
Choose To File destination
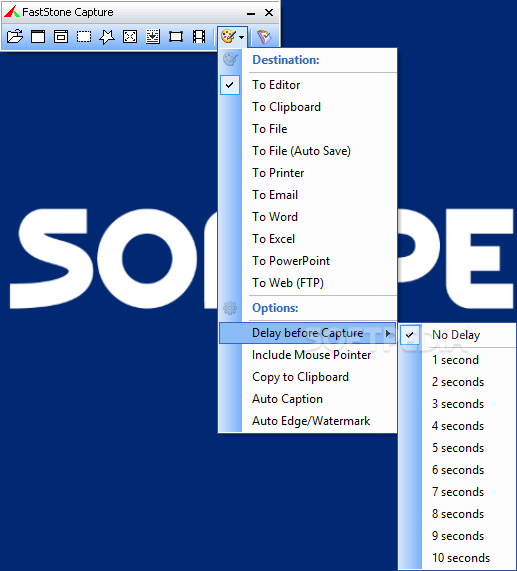tap(308, 129)
